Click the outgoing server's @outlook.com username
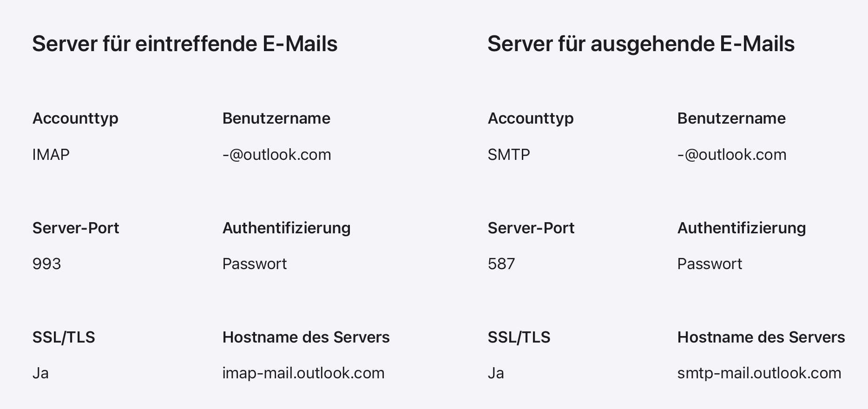 click(x=731, y=154)
